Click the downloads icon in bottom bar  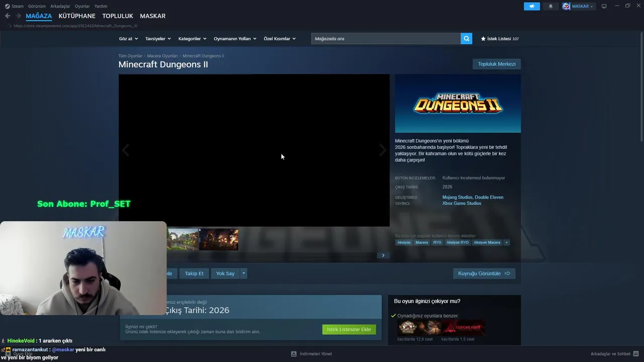pos(294,354)
